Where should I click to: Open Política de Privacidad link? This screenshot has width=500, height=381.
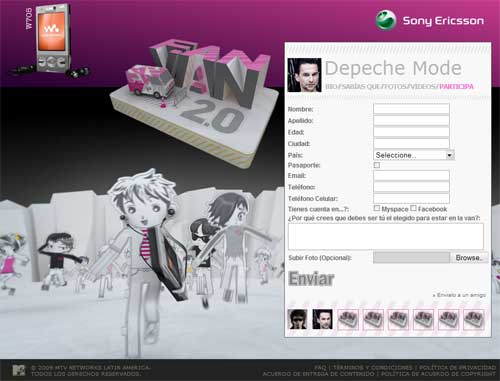458,367
